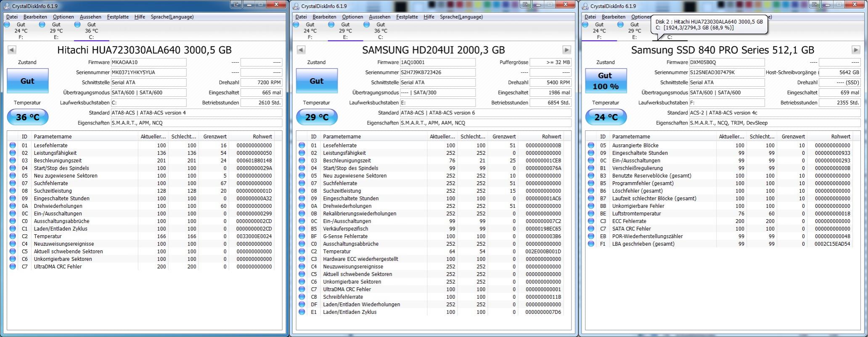Click status orb of Laden/Entladen Wiederholungen row
Viewport: 868px width, 337px height.
302,304
